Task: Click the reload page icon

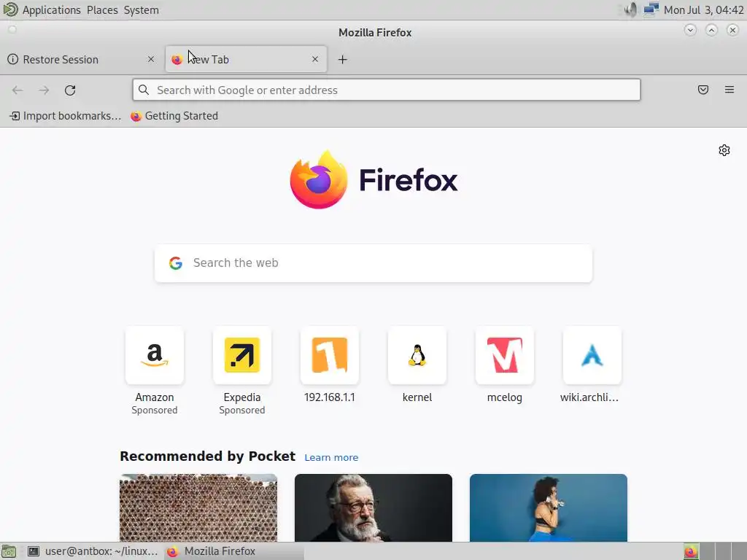Action: [x=70, y=90]
